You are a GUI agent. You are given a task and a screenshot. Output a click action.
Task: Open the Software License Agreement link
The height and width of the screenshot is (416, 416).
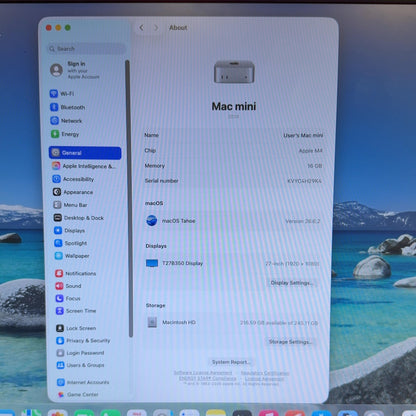tap(203, 373)
